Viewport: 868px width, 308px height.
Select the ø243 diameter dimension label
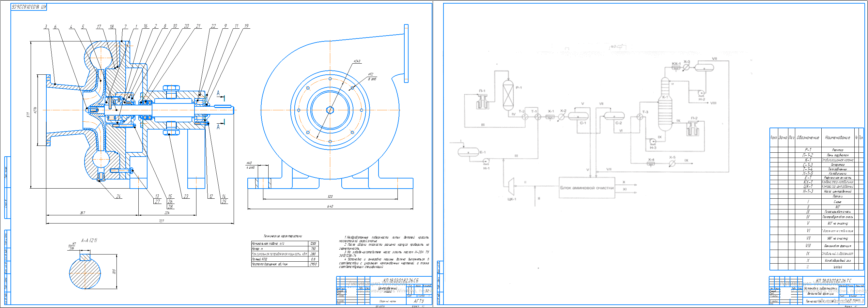(x=357, y=61)
